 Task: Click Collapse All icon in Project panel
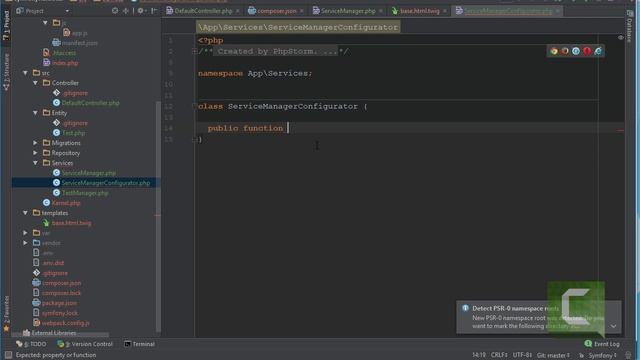pyautogui.click(x=126, y=11)
